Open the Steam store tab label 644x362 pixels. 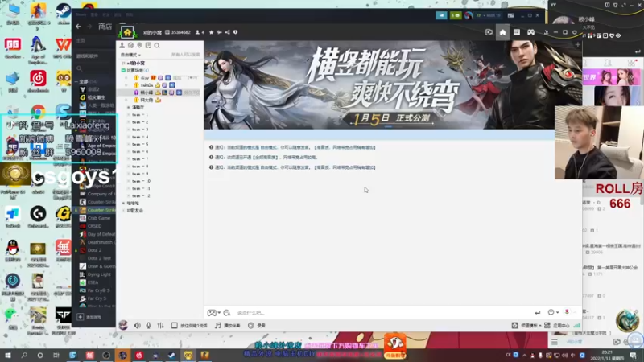tap(105, 27)
